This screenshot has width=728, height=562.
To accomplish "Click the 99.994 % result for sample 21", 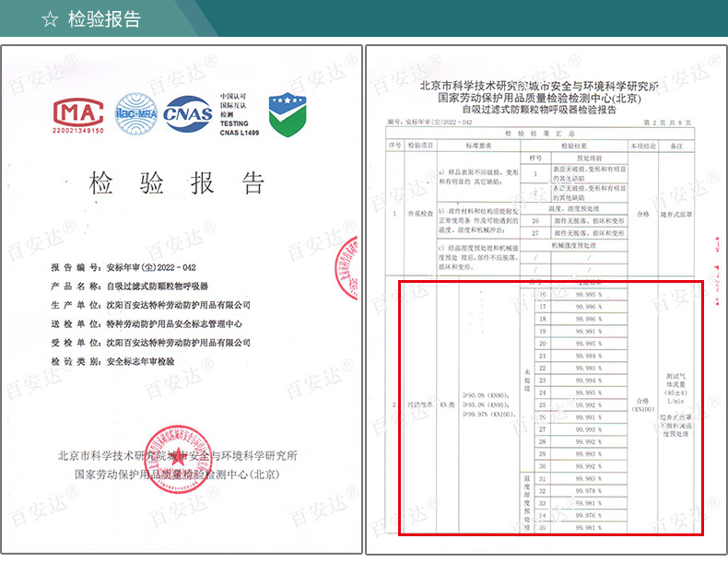I will coord(589,356).
